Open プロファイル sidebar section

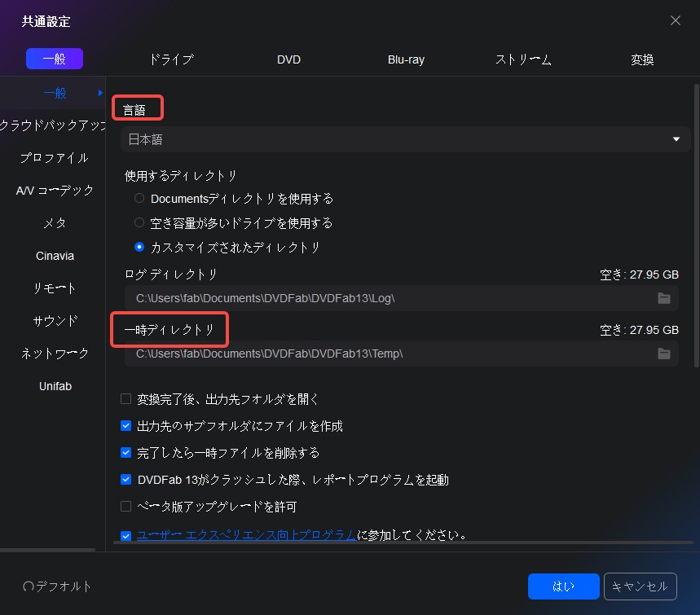click(55, 158)
